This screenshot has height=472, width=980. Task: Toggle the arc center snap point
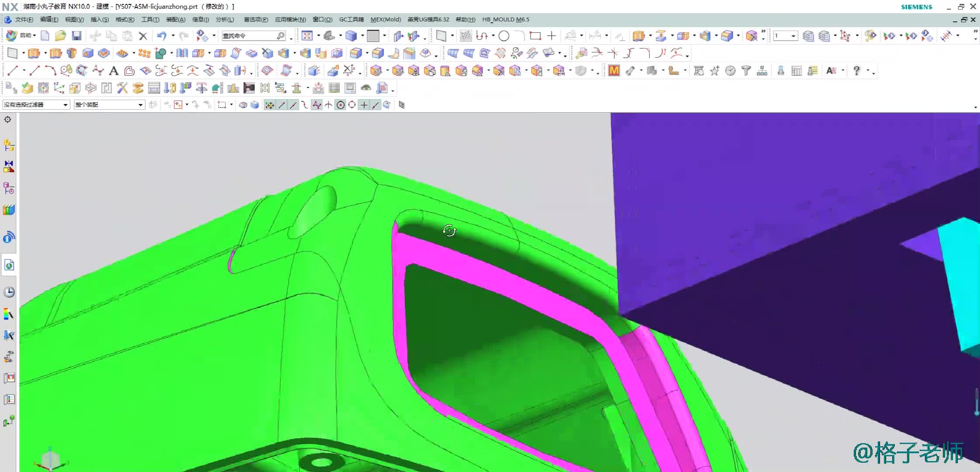coord(341,105)
